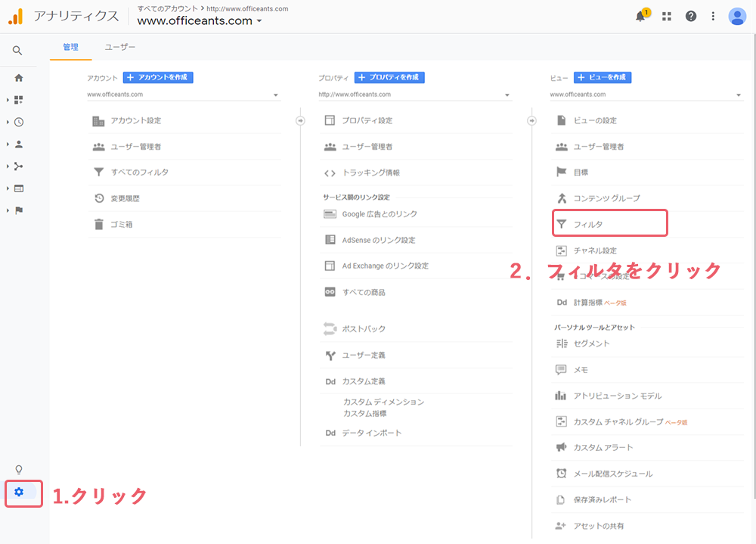Click the アカウント設定 building icon
The width and height of the screenshot is (756, 544).
98,120
